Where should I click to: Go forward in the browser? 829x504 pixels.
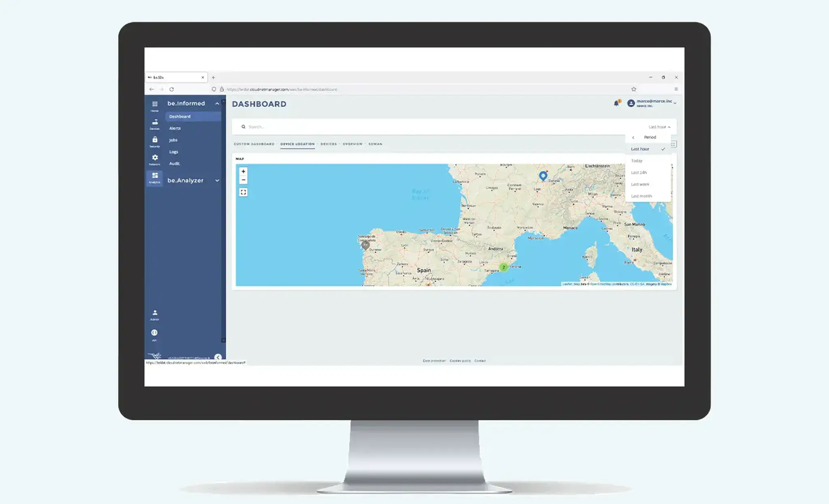pyautogui.click(x=161, y=89)
